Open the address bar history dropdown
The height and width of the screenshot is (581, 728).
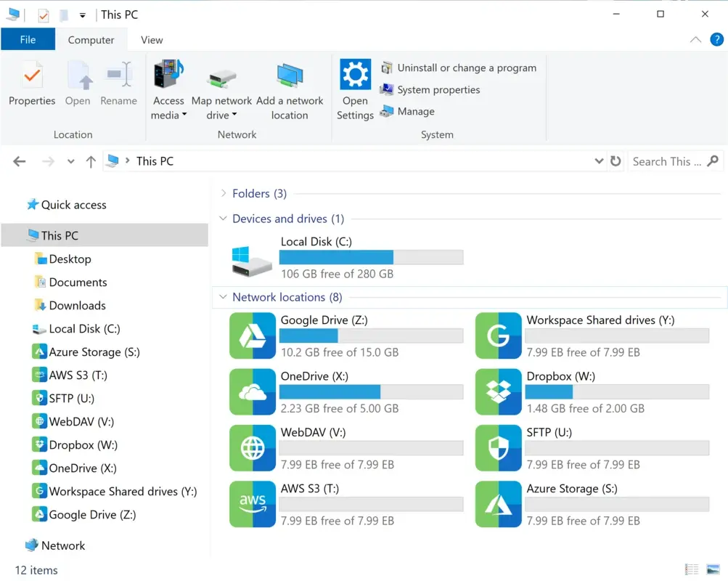pyautogui.click(x=599, y=161)
